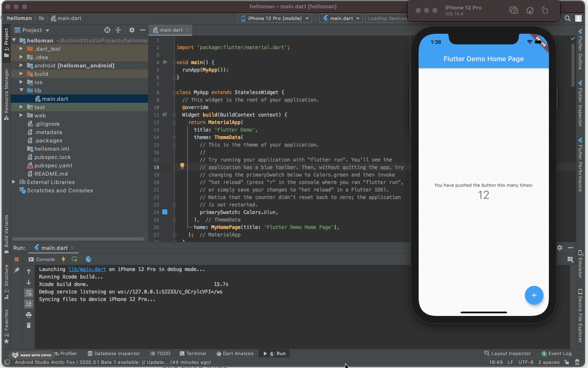The height and width of the screenshot is (368, 588).
Task: Run main gutter arrow on line 4
Action: pos(165,62)
